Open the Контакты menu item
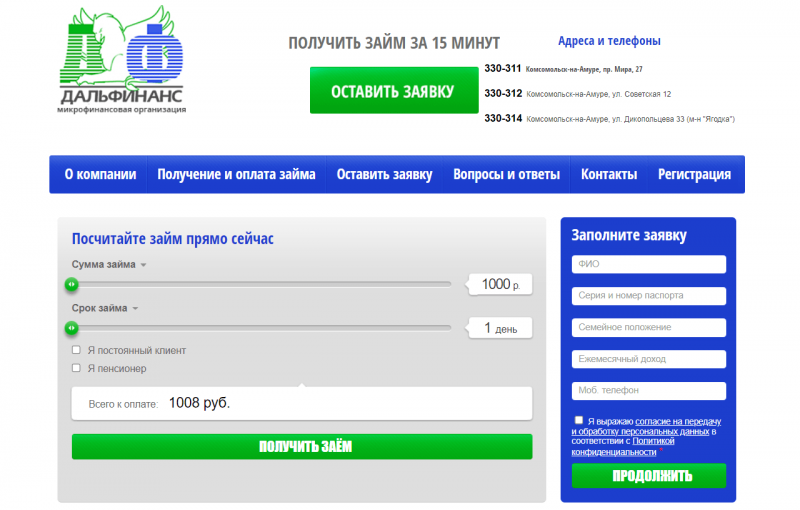The image size is (800, 510). click(609, 174)
